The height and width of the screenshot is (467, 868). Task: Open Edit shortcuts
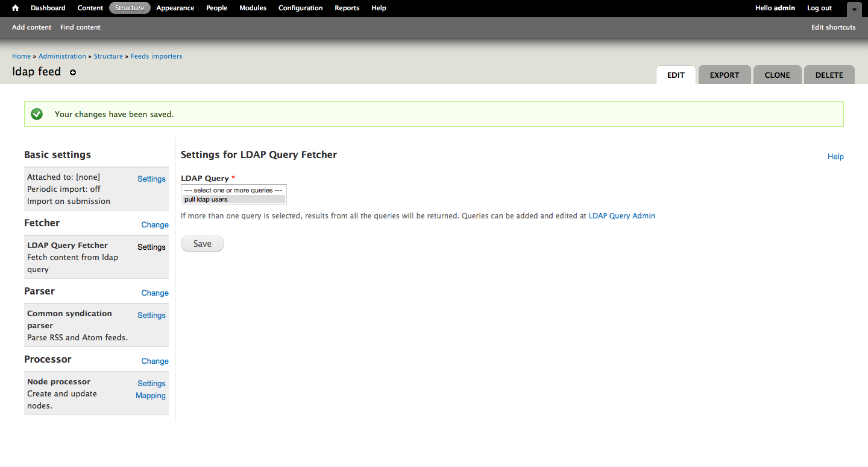[x=834, y=27]
